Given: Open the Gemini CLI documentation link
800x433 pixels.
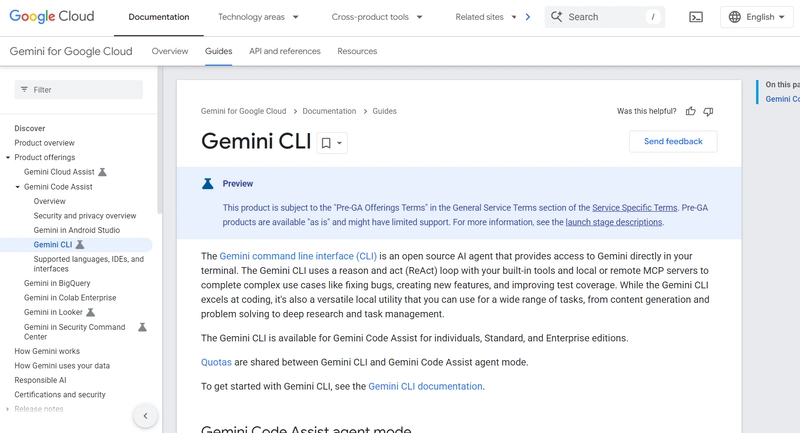Looking at the screenshot, I should [x=425, y=387].
